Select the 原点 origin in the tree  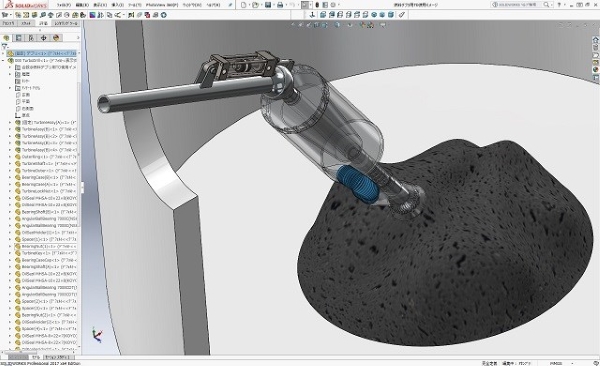23,115
